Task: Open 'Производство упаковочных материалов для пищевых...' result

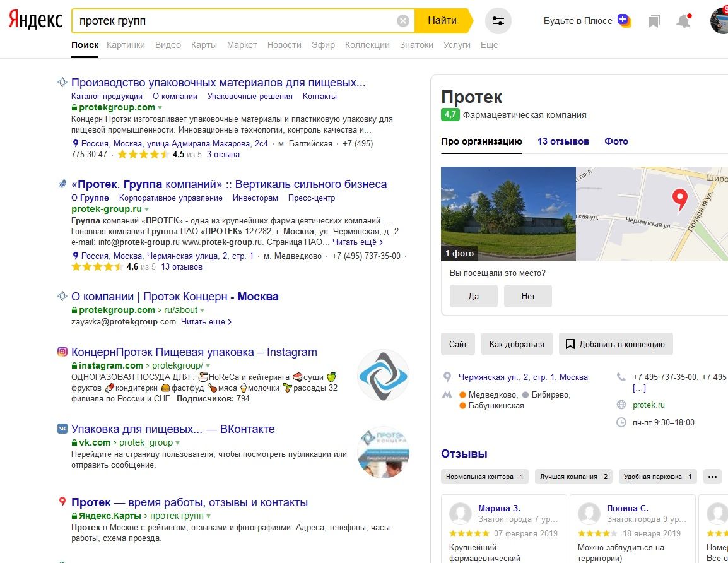Action: click(x=218, y=83)
